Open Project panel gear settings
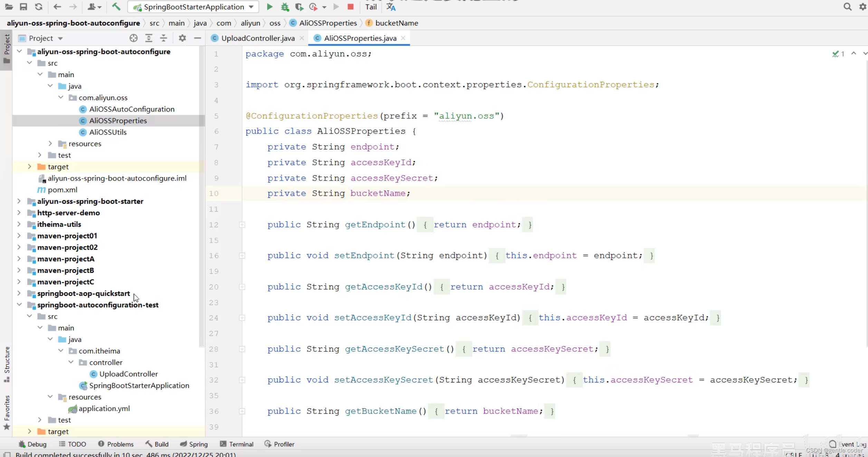Viewport: 868px width, 457px height. coord(182,38)
